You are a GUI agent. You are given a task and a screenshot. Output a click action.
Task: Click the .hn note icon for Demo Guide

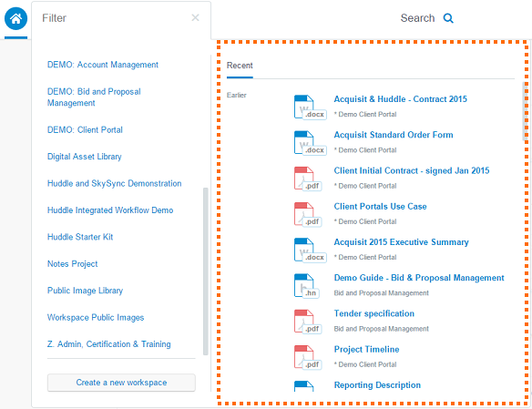[306, 286]
